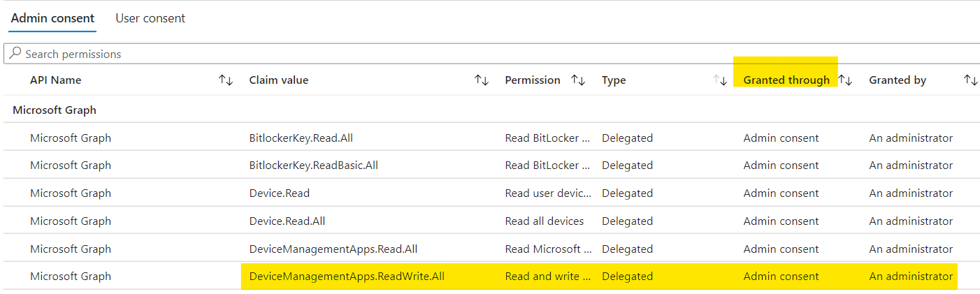Click An administrator in DeviceManagementApps.ReadWrite.All row
Screen dimensions: 980x294
911,277
